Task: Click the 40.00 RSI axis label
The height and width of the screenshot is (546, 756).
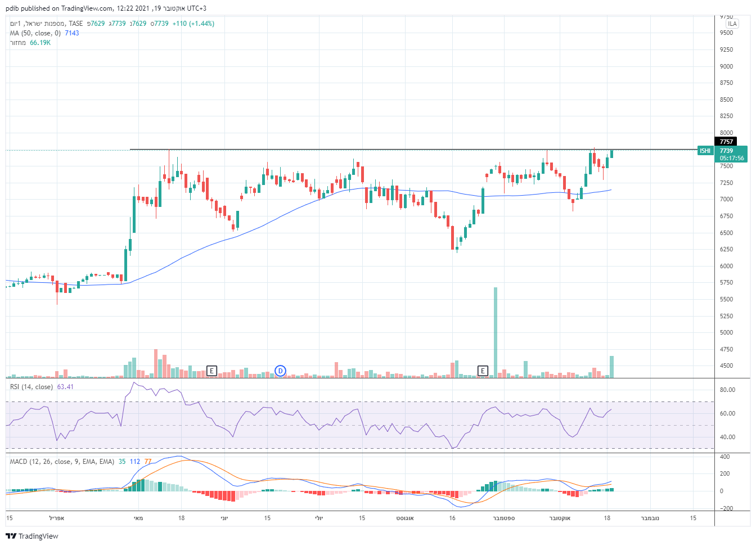Action: pyautogui.click(x=728, y=437)
